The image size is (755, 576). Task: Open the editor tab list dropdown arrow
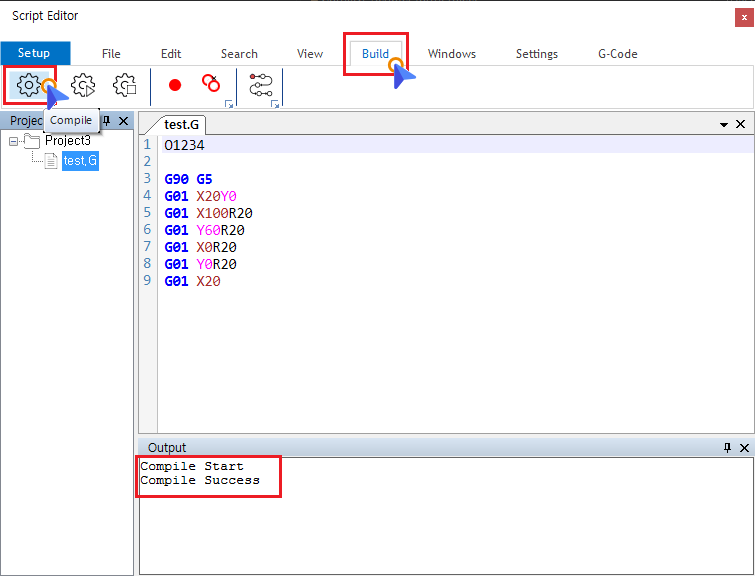coord(724,125)
